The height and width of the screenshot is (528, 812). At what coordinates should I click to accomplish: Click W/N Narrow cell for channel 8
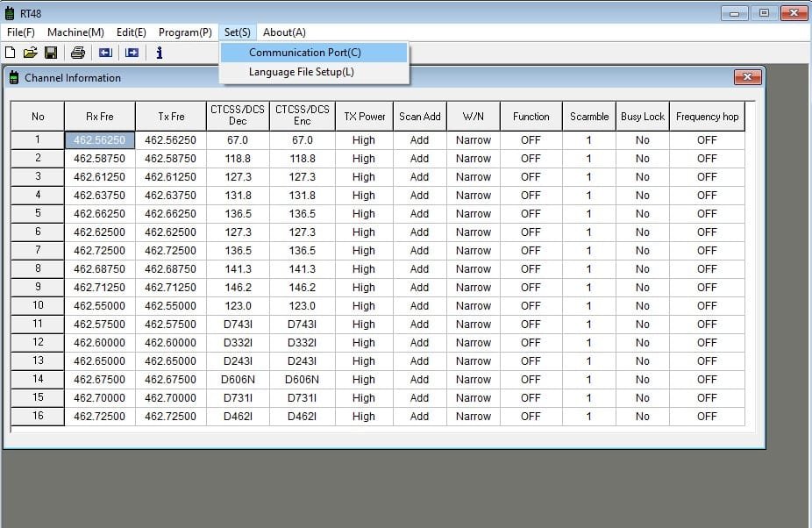pyautogui.click(x=473, y=269)
